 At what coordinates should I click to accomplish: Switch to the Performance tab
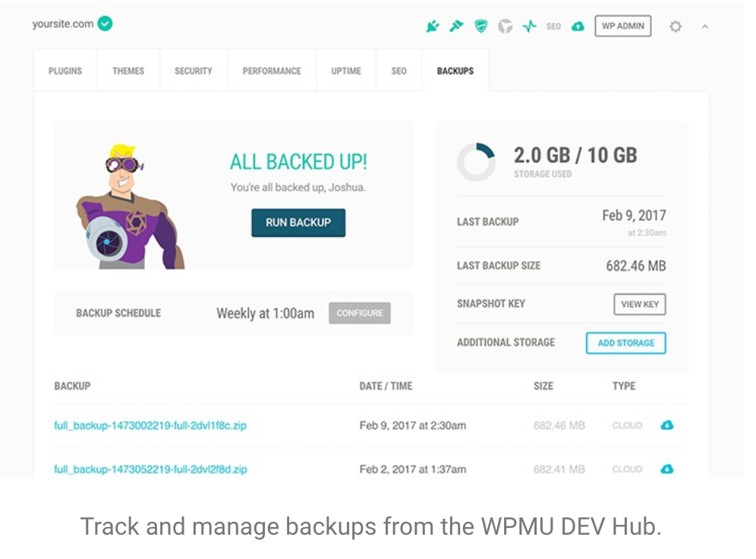(x=272, y=70)
